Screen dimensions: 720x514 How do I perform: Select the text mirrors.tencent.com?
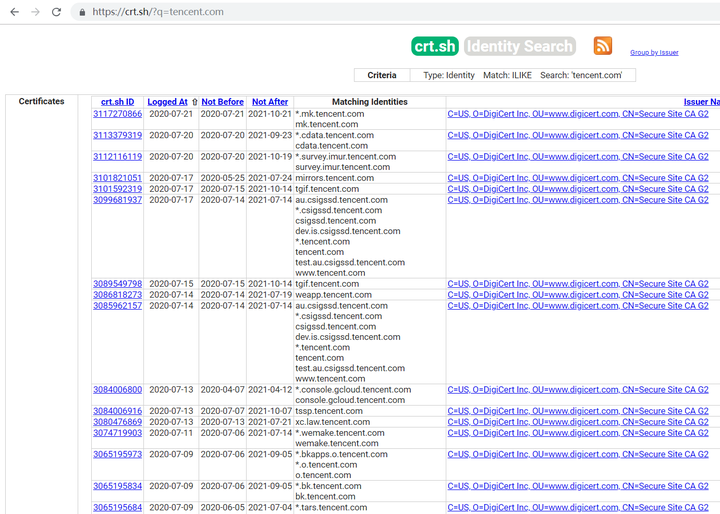pos(334,178)
